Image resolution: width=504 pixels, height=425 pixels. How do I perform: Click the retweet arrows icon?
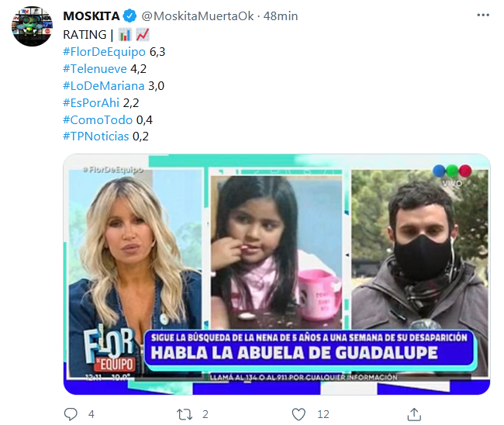(x=185, y=414)
